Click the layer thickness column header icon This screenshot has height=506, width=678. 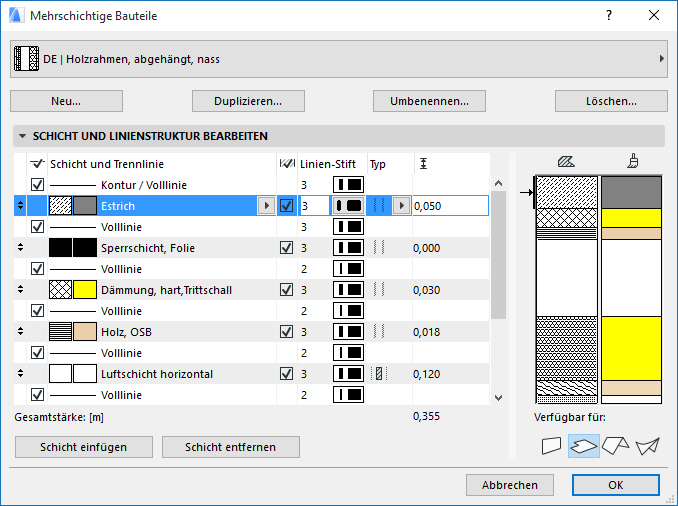[x=424, y=164]
